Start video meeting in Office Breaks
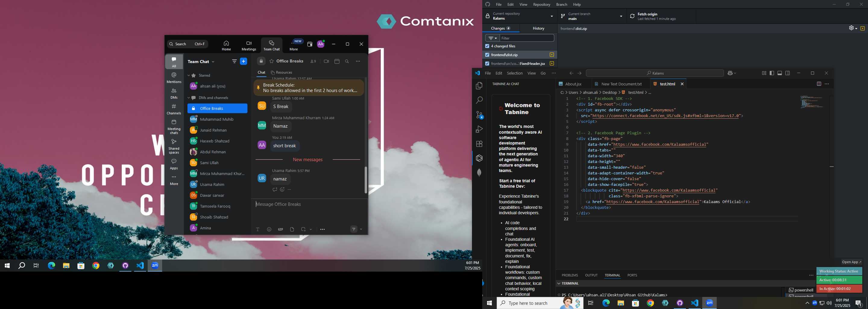The height and width of the screenshot is (309, 868). pos(326,61)
